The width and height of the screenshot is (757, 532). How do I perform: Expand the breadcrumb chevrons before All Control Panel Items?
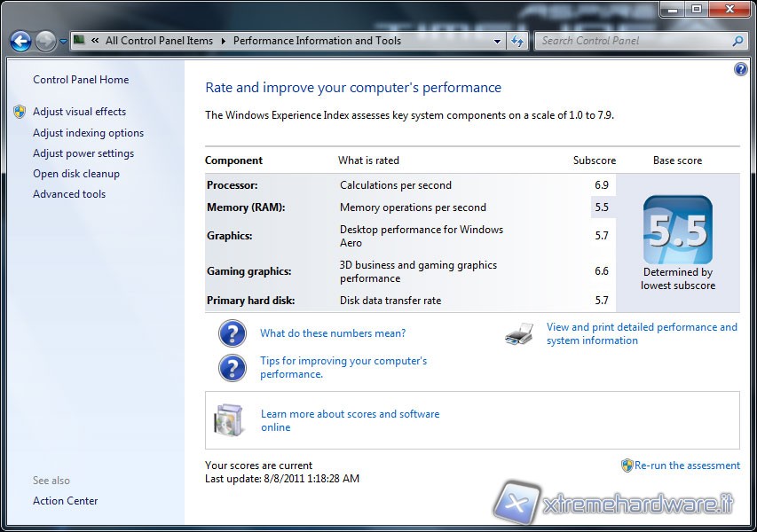click(x=94, y=41)
